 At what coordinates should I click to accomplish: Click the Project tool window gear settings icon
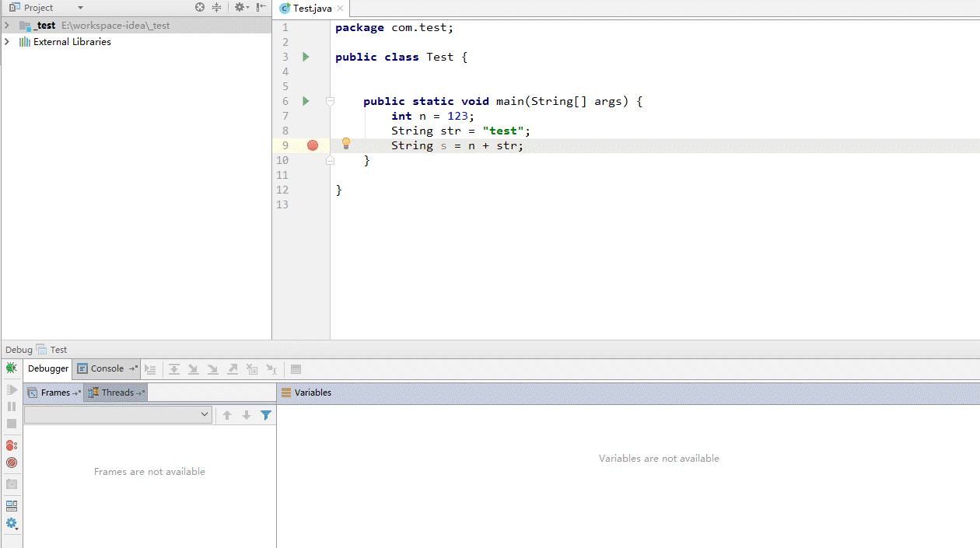click(x=241, y=7)
